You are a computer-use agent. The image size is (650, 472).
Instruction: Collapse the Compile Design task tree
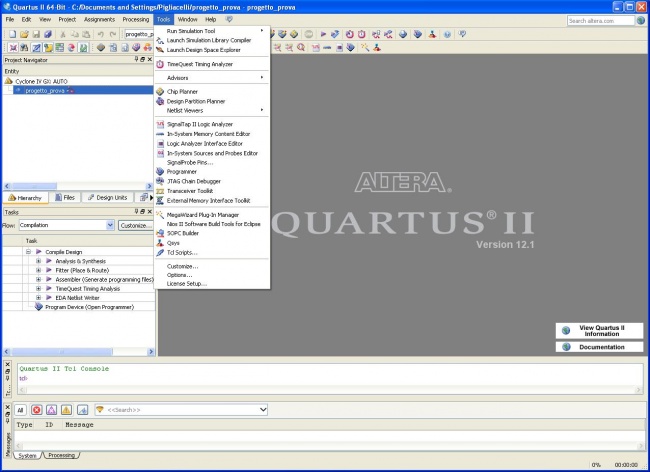click(29, 252)
